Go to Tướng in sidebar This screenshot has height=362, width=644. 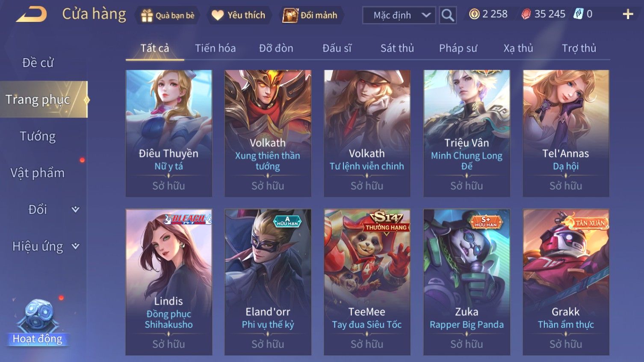coord(38,136)
